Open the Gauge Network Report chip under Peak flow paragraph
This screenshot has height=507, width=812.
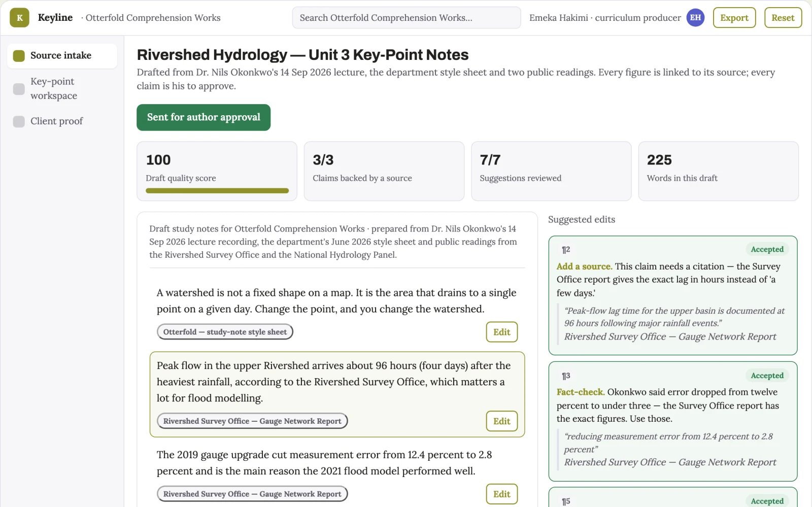[x=252, y=421]
